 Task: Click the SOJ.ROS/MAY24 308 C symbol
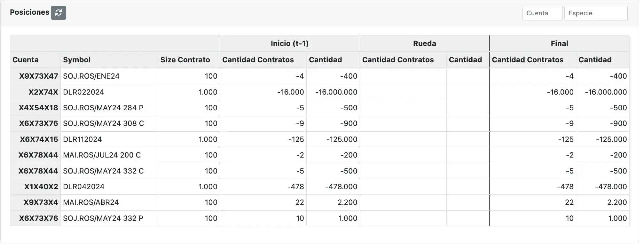click(x=104, y=124)
